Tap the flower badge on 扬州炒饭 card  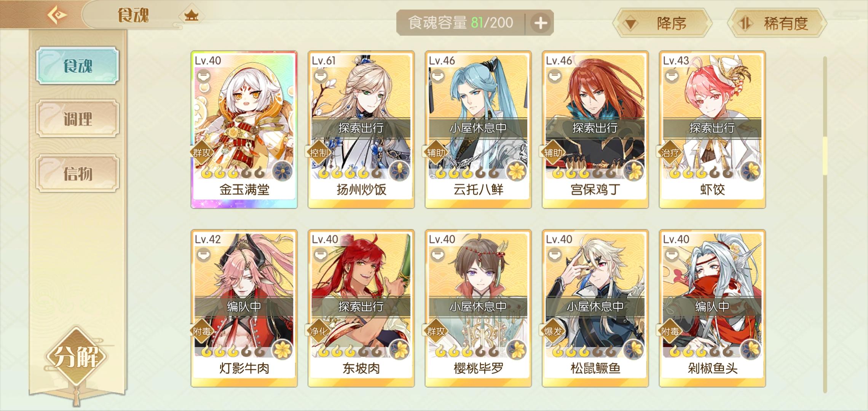[x=399, y=170]
